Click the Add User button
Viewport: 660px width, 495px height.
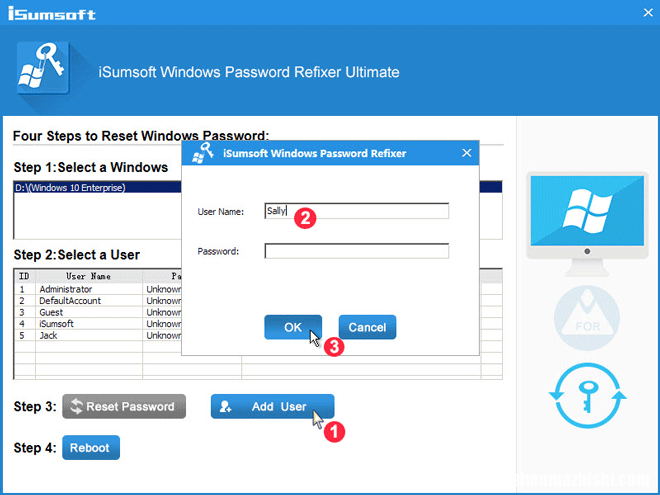pyautogui.click(x=272, y=407)
